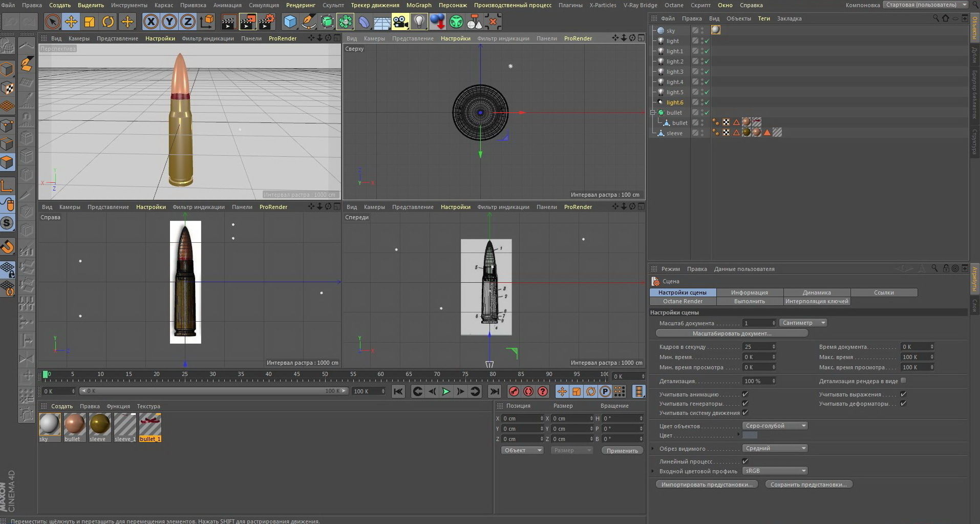Toggle automatic keyframing red icon

point(528,391)
